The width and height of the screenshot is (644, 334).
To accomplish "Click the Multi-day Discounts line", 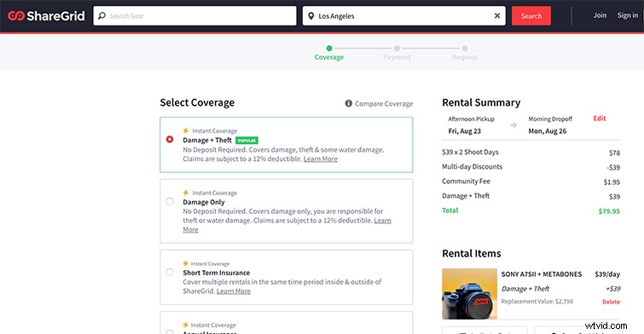I will click(x=531, y=167).
